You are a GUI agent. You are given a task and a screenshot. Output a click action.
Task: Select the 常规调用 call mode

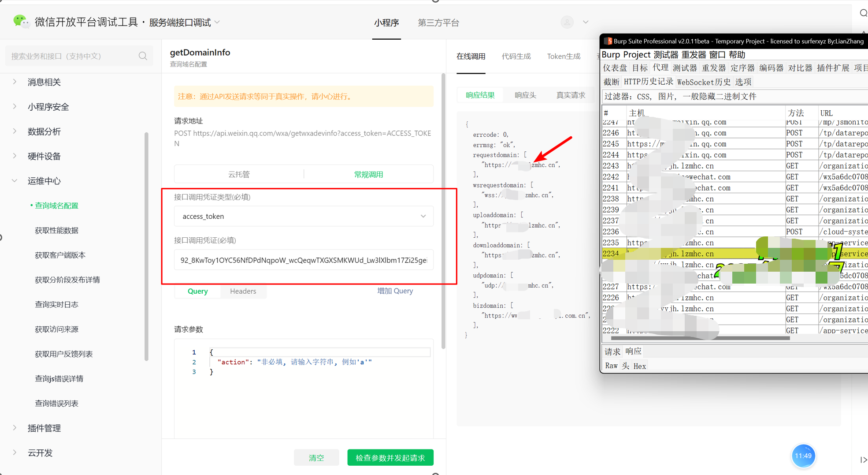pos(368,174)
